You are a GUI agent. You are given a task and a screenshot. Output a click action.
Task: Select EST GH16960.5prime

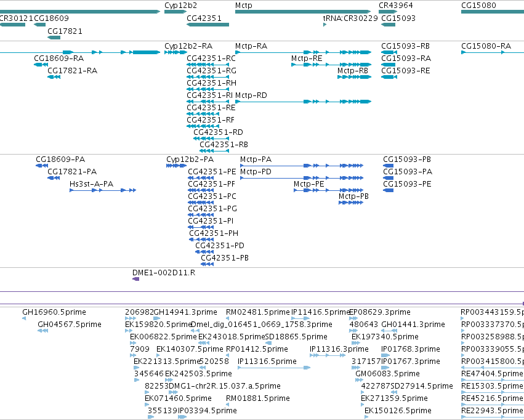tap(54, 312)
